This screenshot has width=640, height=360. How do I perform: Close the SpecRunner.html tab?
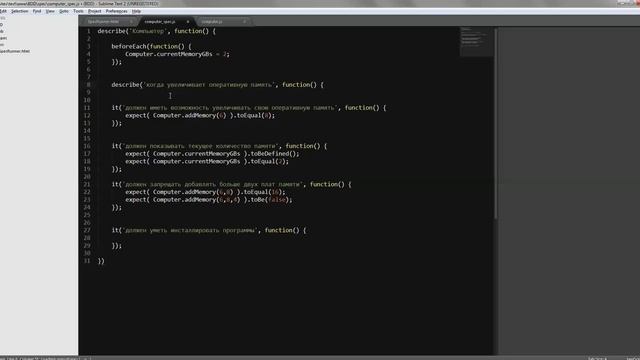point(131,22)
